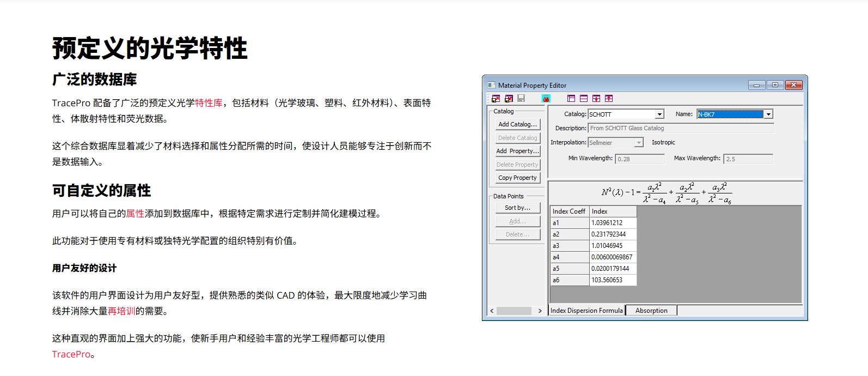Click the table icon with left column divider
868x376 pixels.
[571, 99]
